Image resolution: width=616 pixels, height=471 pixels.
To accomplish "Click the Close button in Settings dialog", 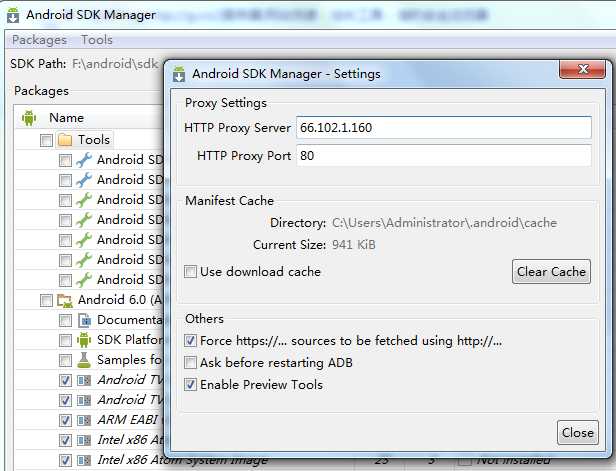I will tap(578, 433).
